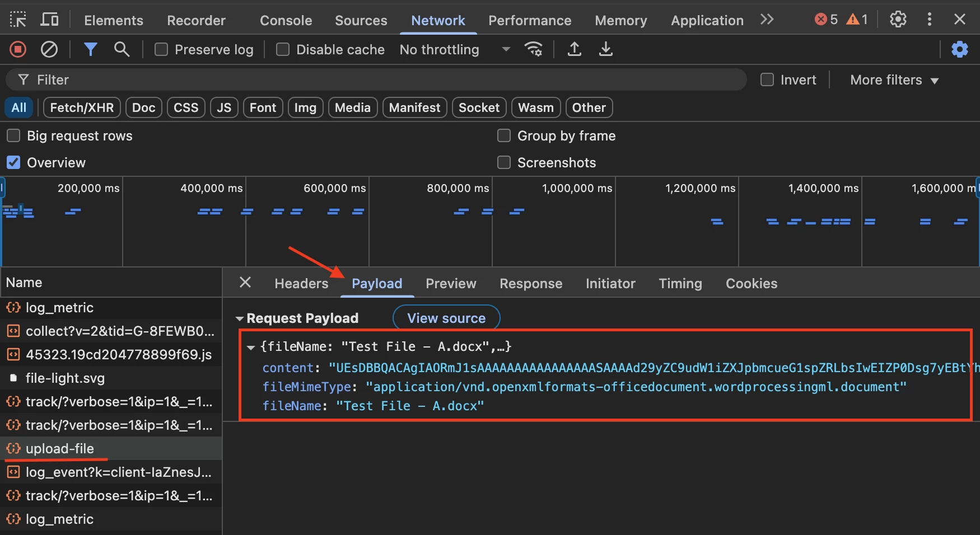Screen dimensions: 980x535
Task: Open the Cookies tab
Action: tap(752, 284)
